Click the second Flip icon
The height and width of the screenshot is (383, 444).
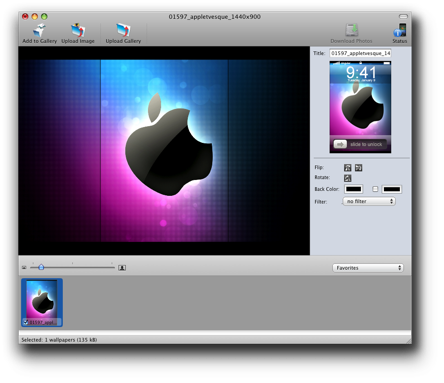coord(358,168)
